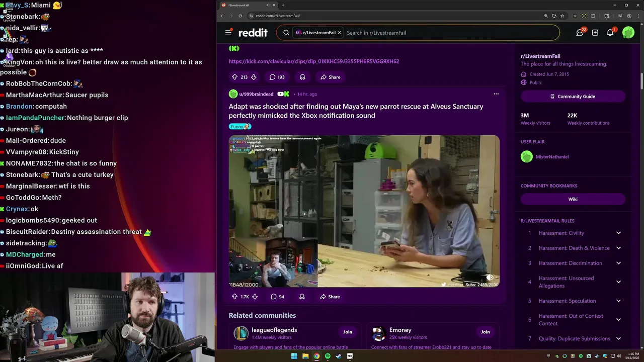Image resolution: width=644 pixels, height=362 pixels.
Task: Open the browser extensions puzzle icon
Action: coord(593,16)
